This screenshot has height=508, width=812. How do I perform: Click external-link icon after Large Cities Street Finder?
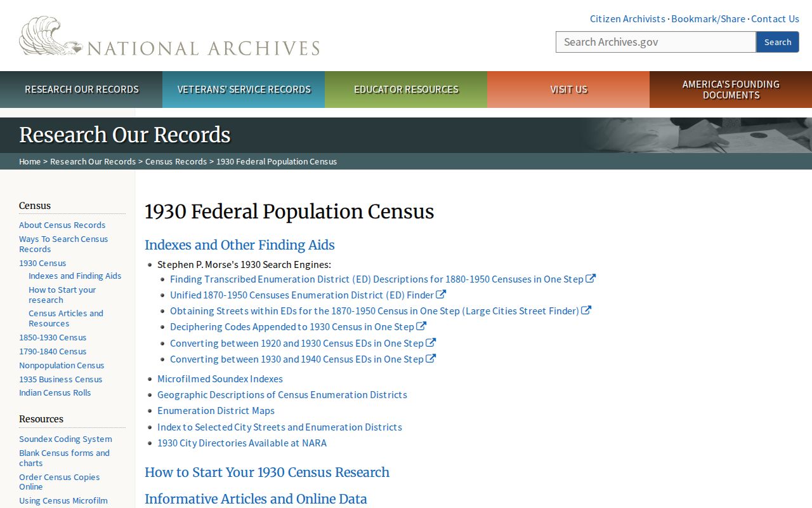coord(586,310)
